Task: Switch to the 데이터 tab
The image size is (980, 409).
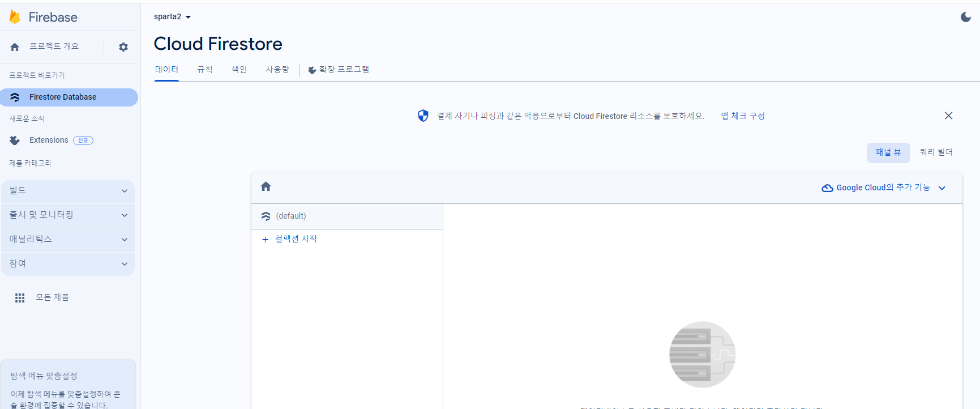Action: [166, 70]
